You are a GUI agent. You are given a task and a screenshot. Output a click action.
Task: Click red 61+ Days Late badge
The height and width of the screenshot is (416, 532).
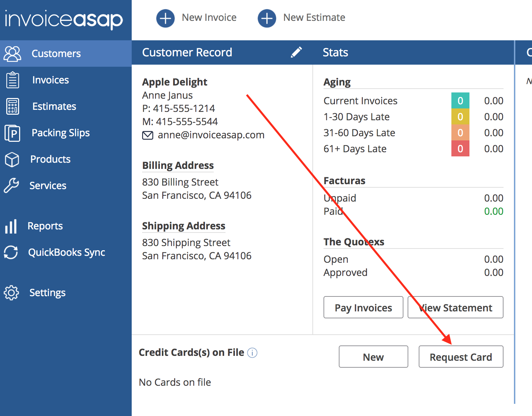pyautogui.click(x=460, y=148)
